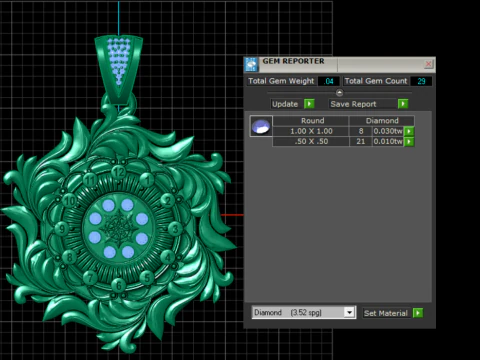Click the Round column header

pyautogui.click(x=312, y=121)
